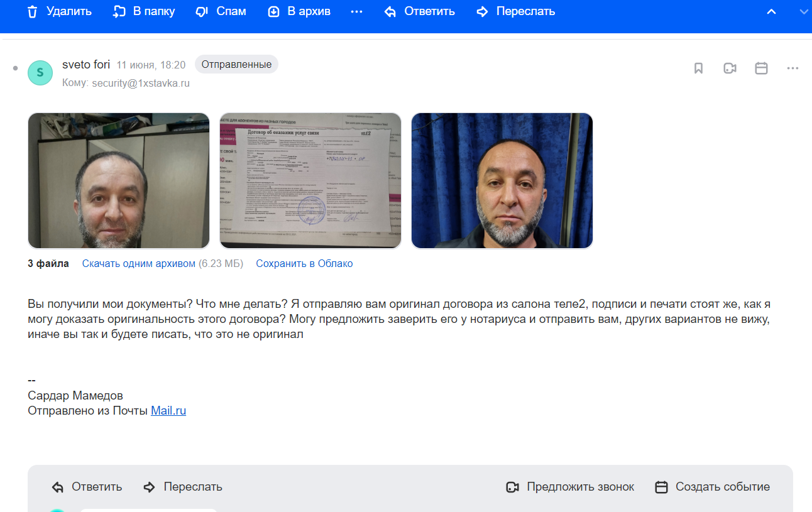The image size is (812, 512).
Task: Click Создать событие button at bottom
Action: [x=712, y=487]
